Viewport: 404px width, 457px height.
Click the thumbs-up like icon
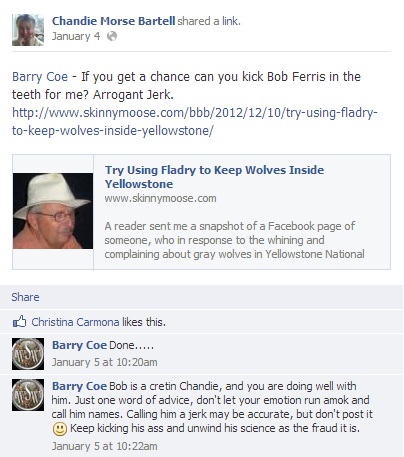pyautogui.click(x=19, y=321)
